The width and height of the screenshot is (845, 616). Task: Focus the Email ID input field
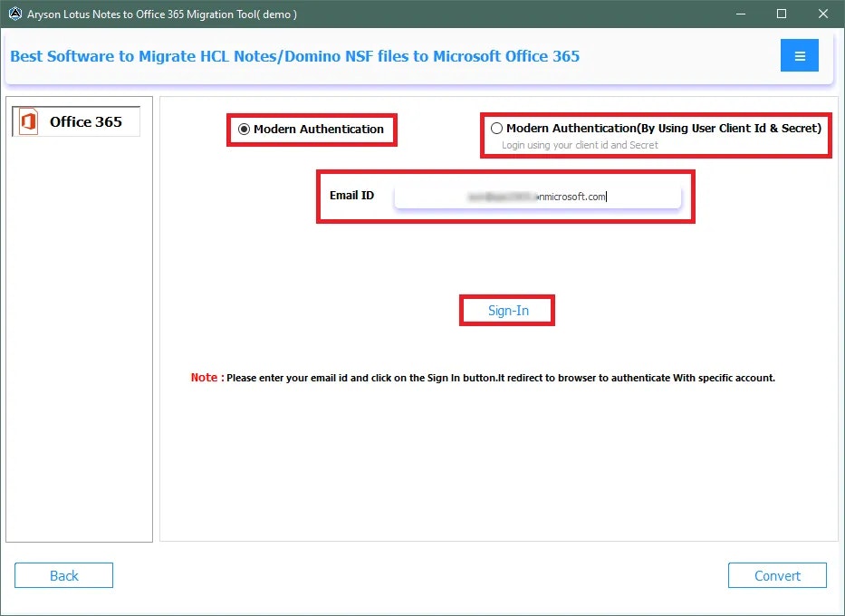[x=538, y=197]
